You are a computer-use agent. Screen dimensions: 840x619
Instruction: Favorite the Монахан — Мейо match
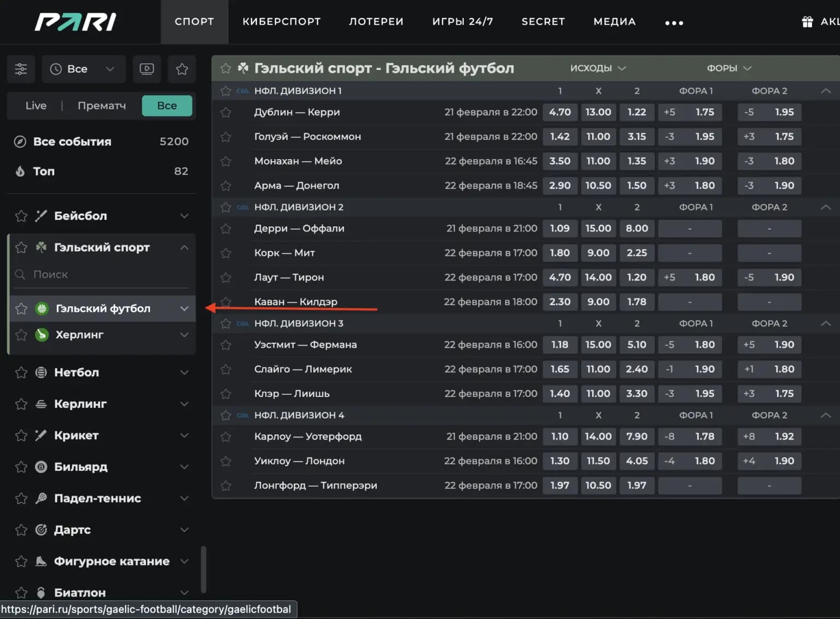225,161
